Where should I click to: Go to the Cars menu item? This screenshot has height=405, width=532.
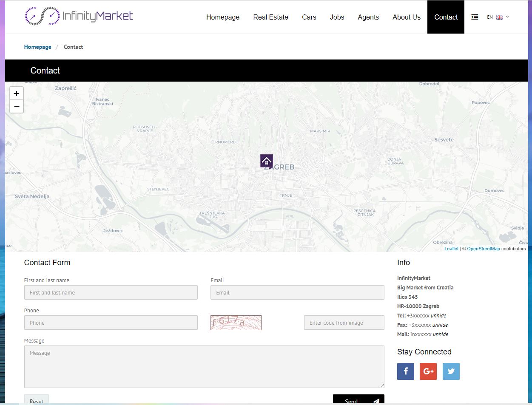(x=309, y=17)
